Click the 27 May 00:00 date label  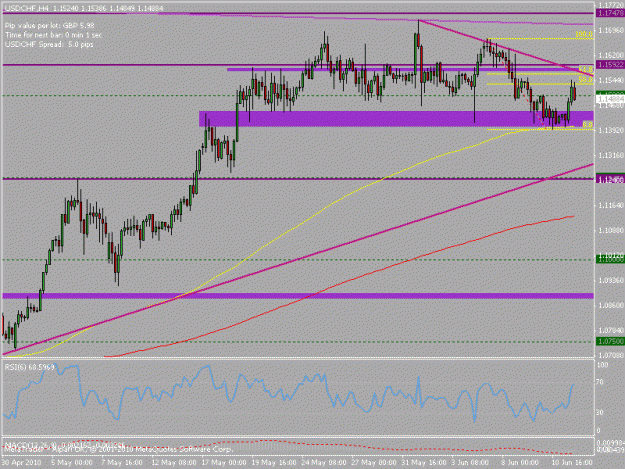(x=374, y=463)
